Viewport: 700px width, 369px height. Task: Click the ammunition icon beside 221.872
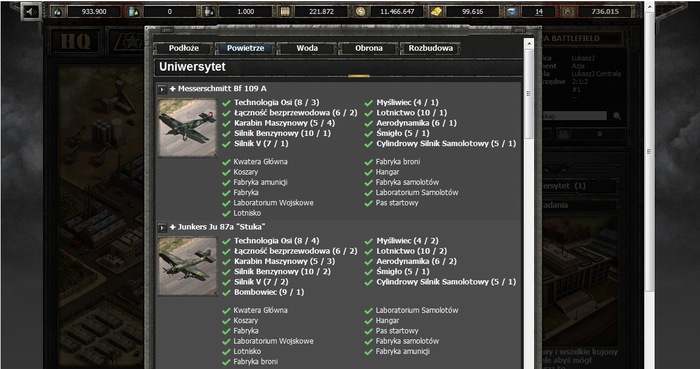point(284,12)
